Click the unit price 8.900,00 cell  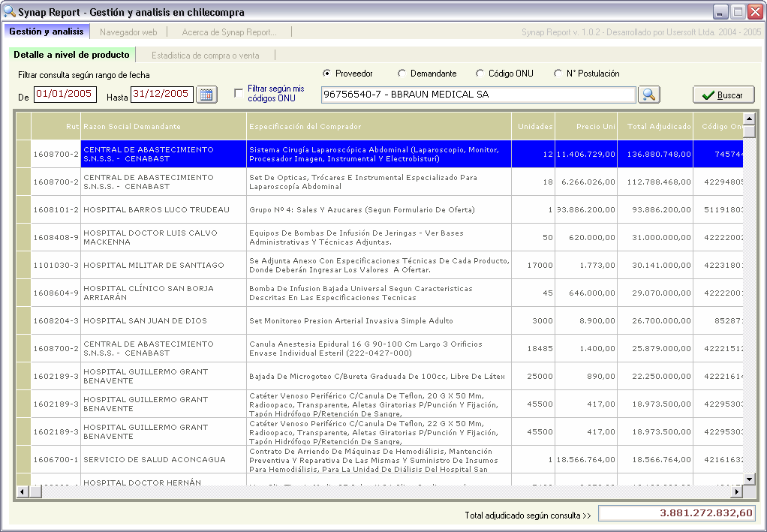coord(586,320)
